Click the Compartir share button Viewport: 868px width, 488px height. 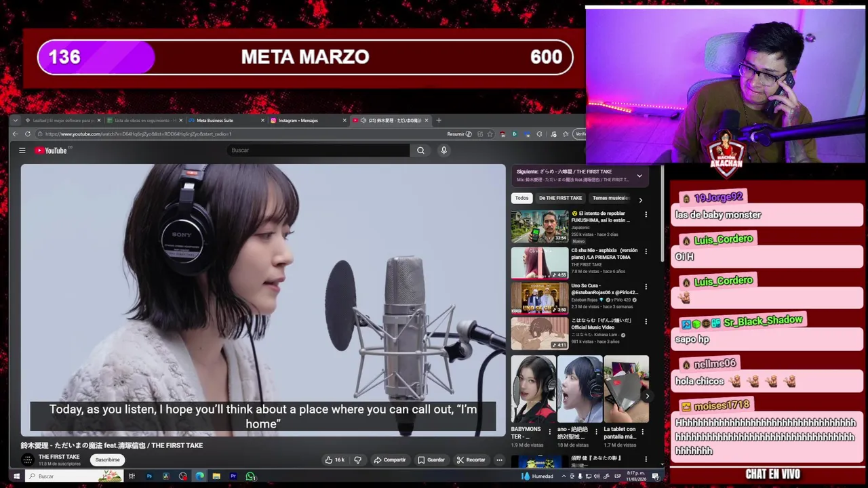pos(390,460)
